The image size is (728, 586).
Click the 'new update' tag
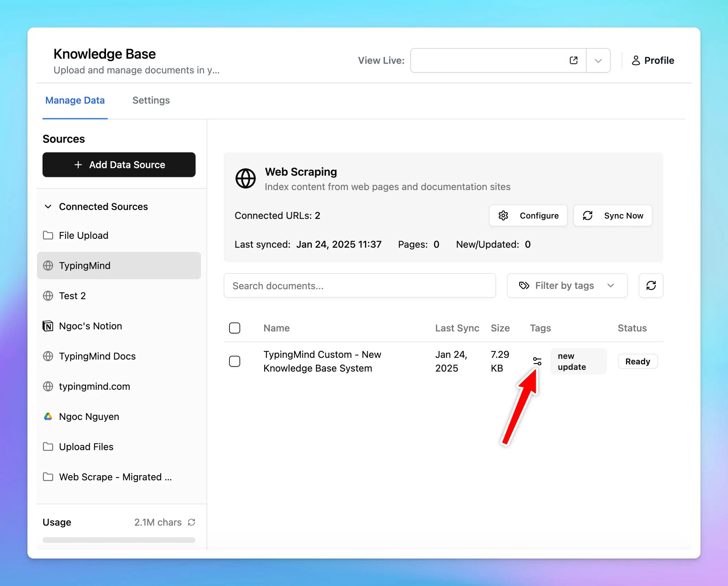pos(578,361)
